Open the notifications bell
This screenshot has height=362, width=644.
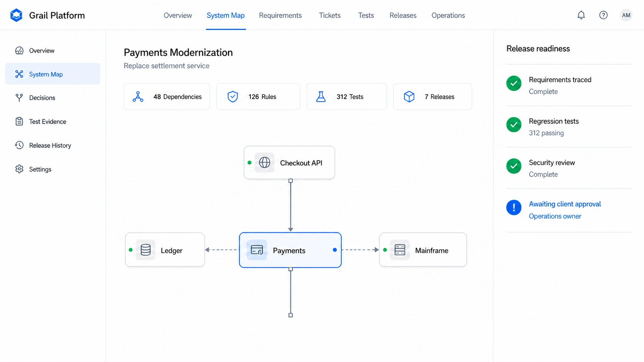(581, 15)
